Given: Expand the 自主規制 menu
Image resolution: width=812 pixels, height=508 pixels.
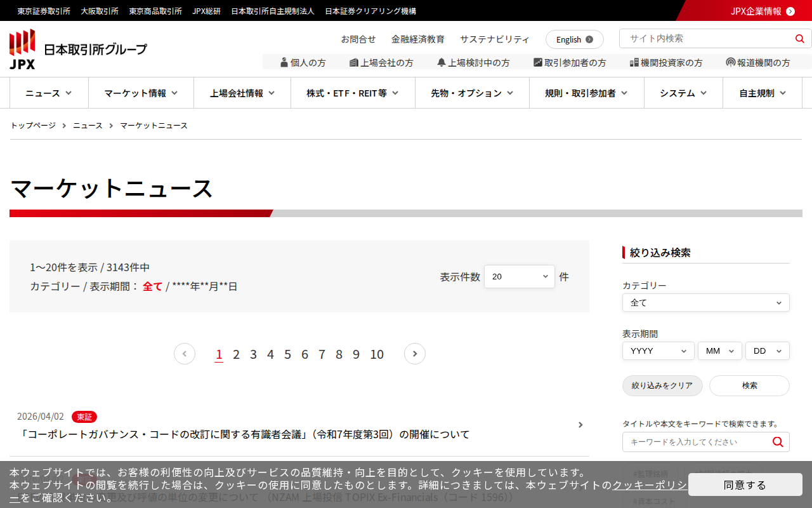Looking at the screenshot, I should [763, 93].
